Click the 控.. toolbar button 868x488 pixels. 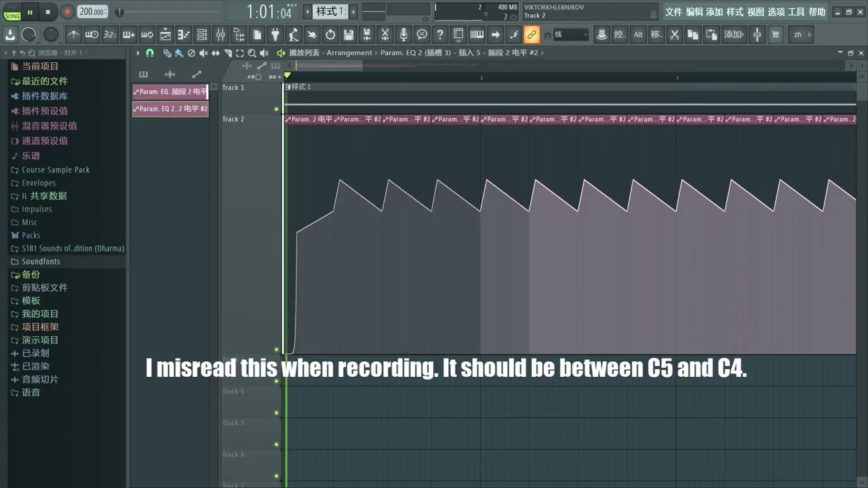click(x=619, y=35)
